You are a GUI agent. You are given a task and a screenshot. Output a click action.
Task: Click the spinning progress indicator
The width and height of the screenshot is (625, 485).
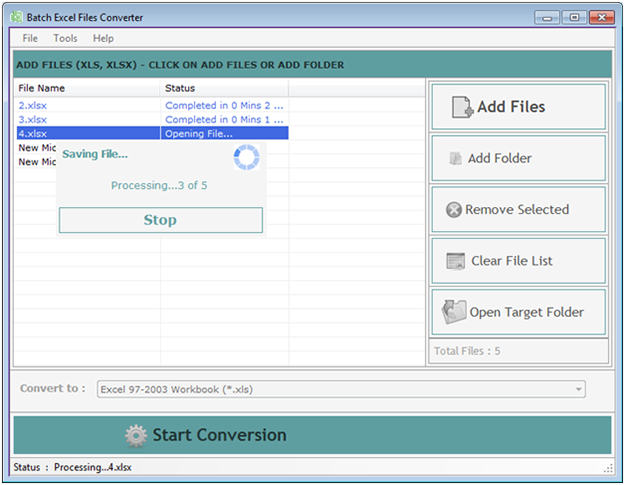pyautogui.click(x=246, y=157)
